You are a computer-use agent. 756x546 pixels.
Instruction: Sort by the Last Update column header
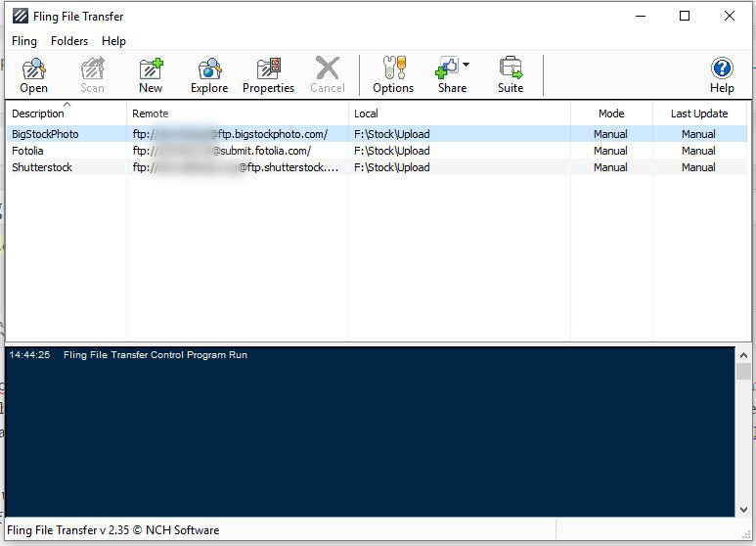(699, 114)
